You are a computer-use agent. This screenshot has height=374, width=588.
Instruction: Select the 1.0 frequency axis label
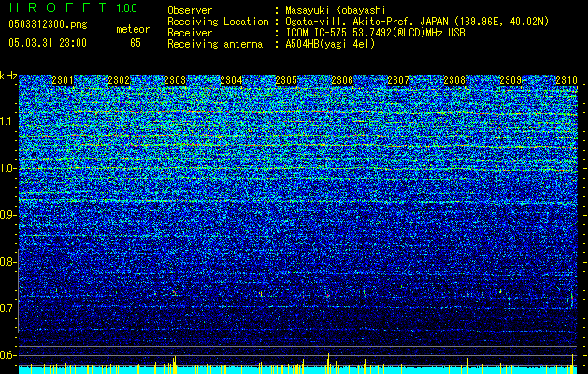(x=7, y=168)
